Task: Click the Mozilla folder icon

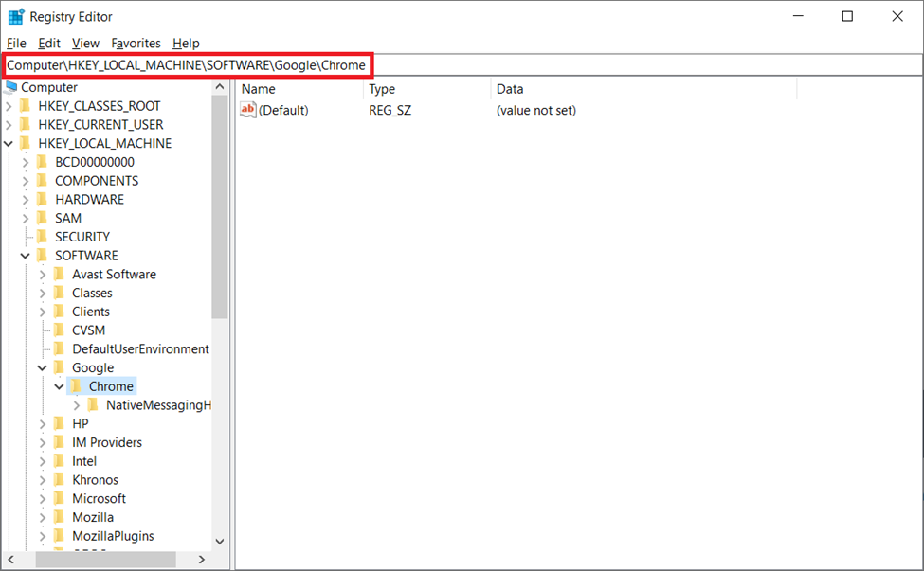Action: click(x=59, y=517)
